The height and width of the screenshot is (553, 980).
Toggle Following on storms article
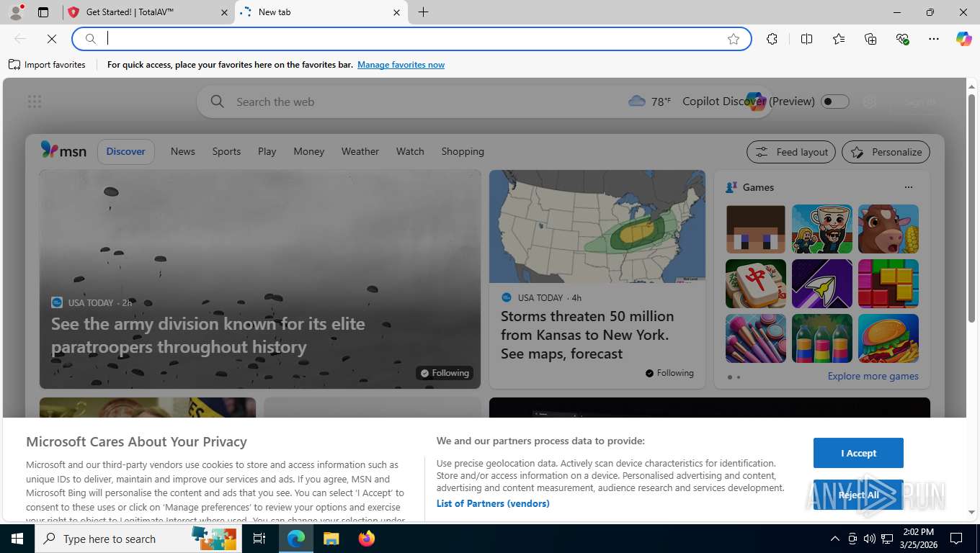669,373
